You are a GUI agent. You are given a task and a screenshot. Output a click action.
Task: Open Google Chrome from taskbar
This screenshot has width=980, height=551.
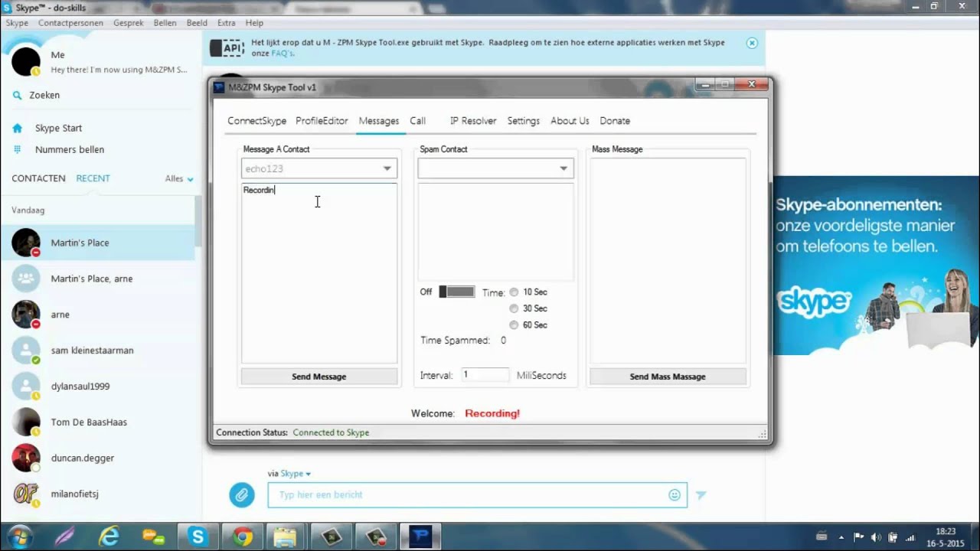pos(243,537)
